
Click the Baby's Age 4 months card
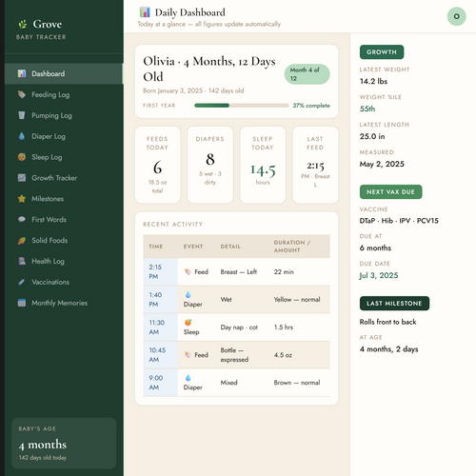click(64, 444)
